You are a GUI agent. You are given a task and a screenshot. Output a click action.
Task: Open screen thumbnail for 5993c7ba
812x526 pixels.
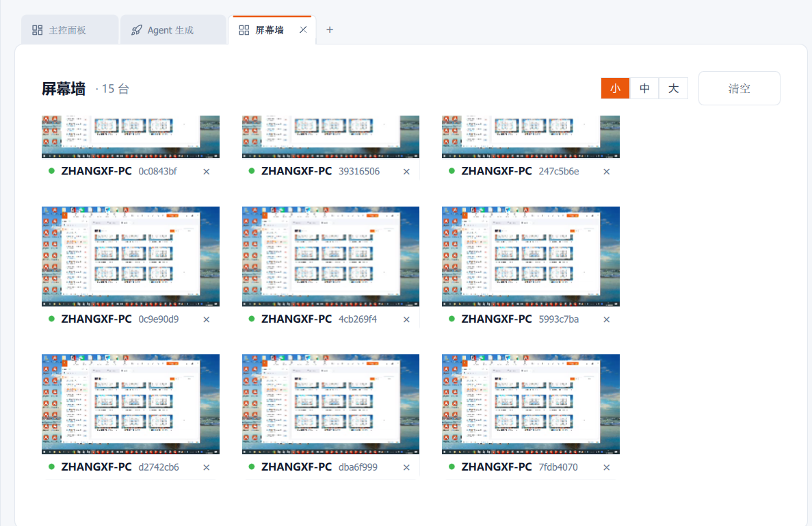531,257
